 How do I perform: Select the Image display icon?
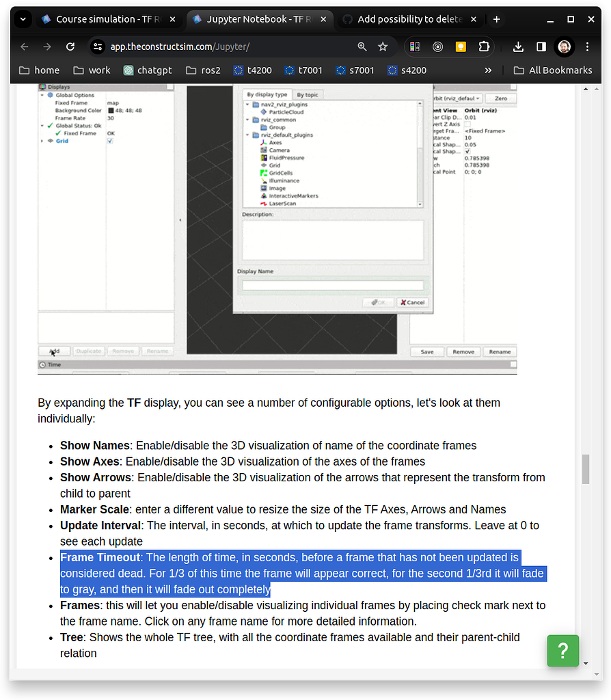(264, 188)
